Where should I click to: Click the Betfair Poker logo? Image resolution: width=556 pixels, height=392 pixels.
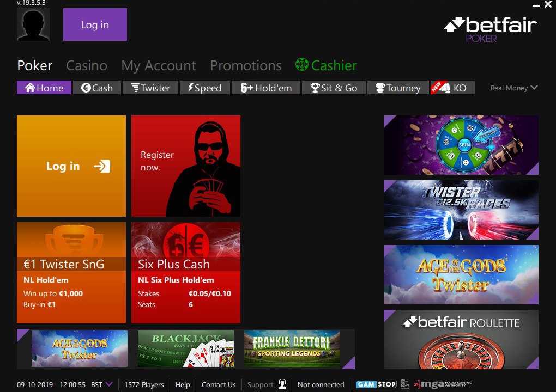point(491,30)
